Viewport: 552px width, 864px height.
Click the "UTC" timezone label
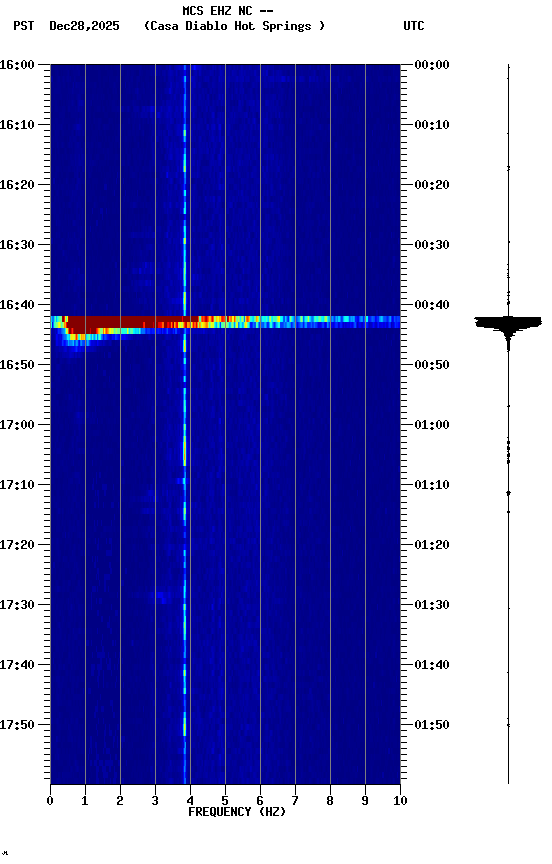coord(414,26)
